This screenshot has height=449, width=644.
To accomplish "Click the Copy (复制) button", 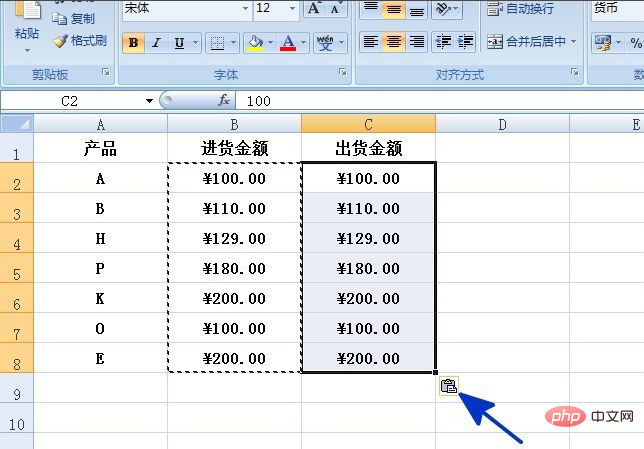I will [x=74, y=18].
